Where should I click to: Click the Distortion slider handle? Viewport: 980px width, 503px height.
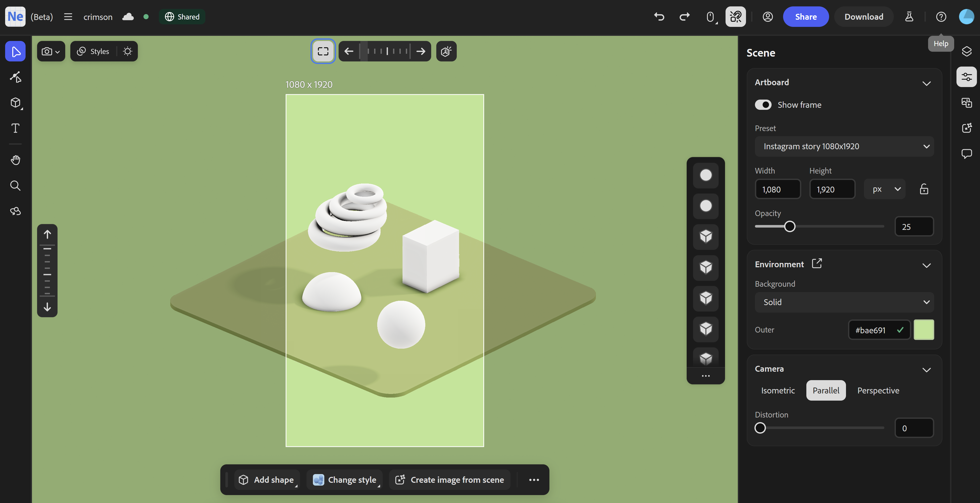[x=760, y=428]
